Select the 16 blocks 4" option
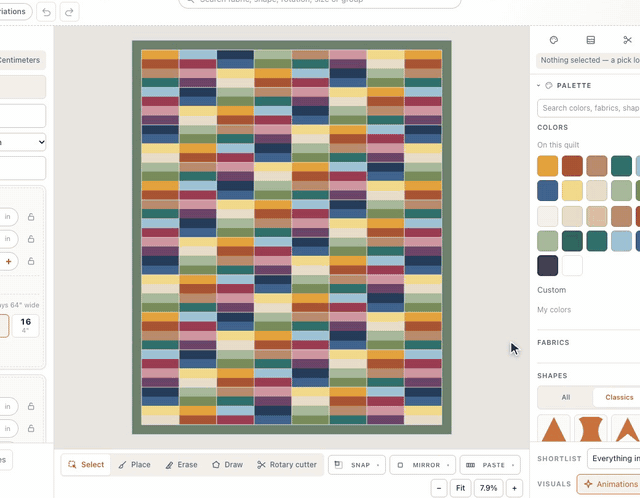Image resolution: width=640 pixels, height=498 pixels. tap(26, 325)
